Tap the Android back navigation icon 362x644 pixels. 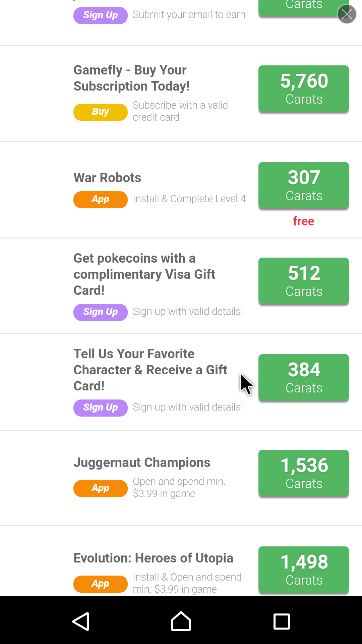(x=81, y=621)
